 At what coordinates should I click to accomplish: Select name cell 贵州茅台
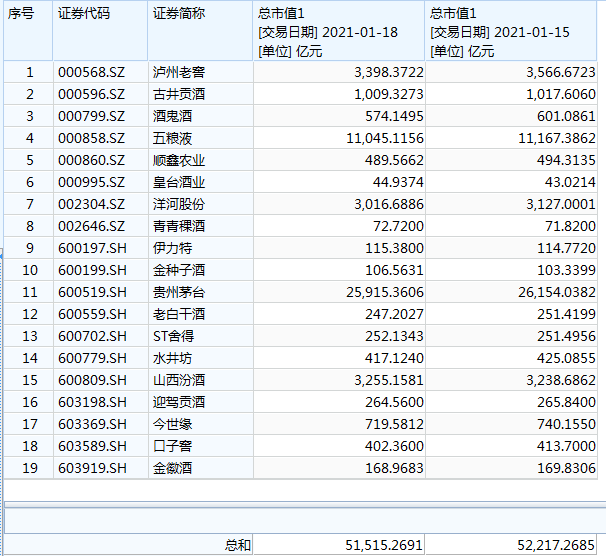pos(201,292)
